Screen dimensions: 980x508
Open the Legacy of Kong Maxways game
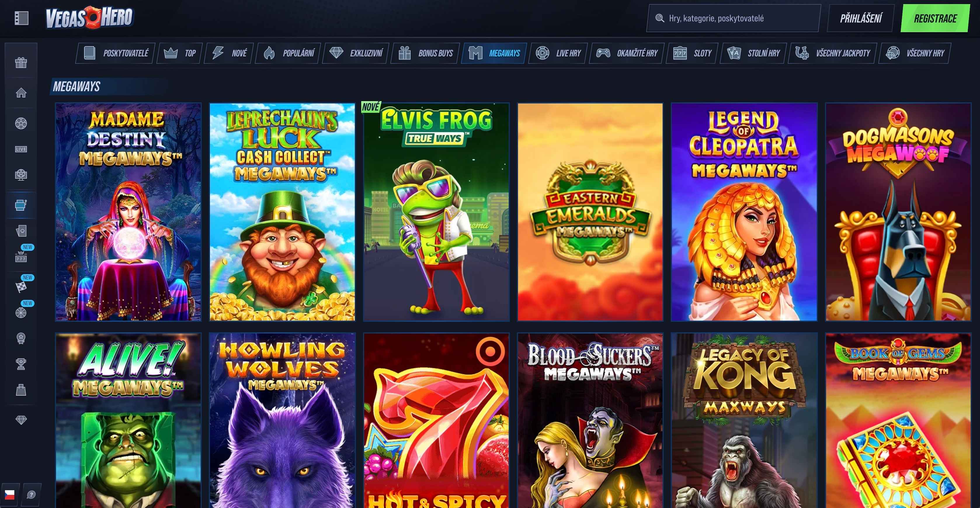point(744,420)
